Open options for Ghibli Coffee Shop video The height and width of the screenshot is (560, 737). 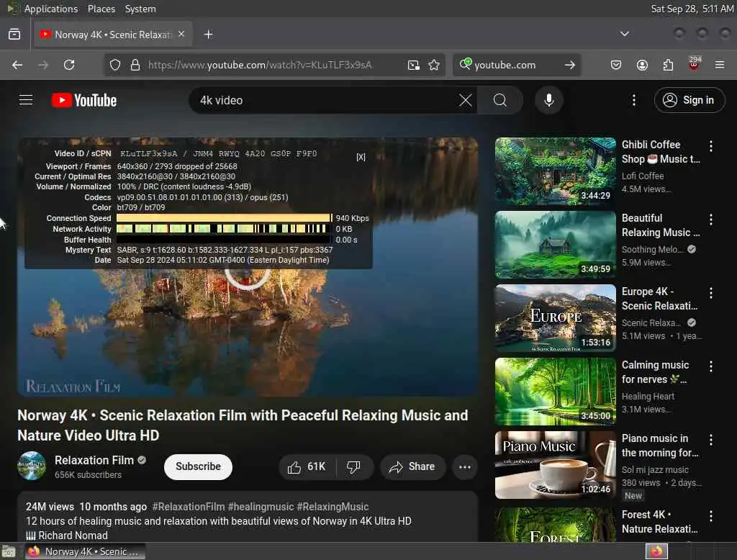(710, 146)
